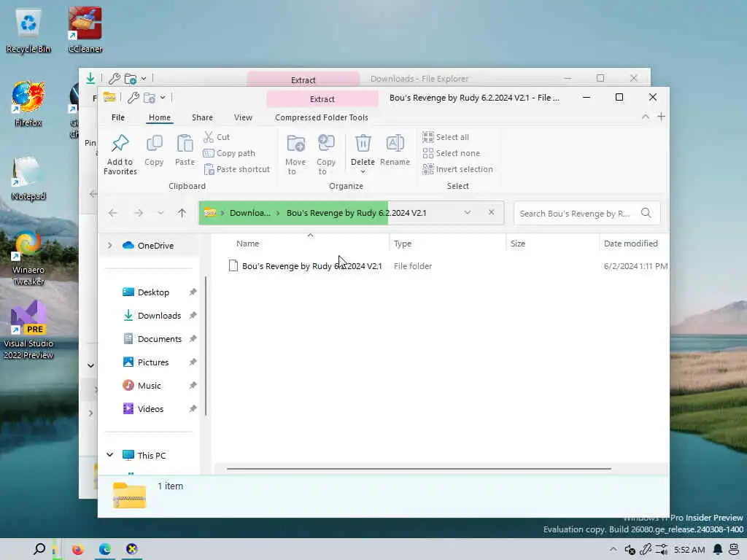Click the Search Bou's Revenge input field

point(576,214)
